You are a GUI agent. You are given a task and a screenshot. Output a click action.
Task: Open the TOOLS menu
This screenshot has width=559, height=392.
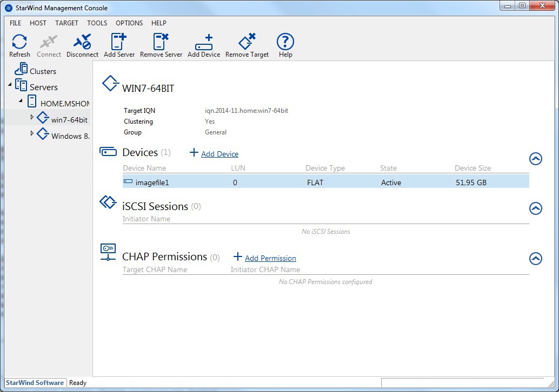coord(97,23)
